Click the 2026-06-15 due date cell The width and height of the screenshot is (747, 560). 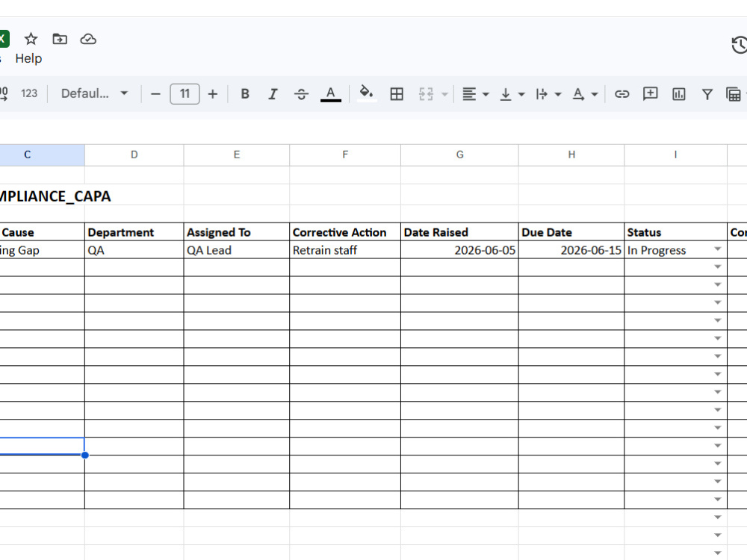(571, 250)
